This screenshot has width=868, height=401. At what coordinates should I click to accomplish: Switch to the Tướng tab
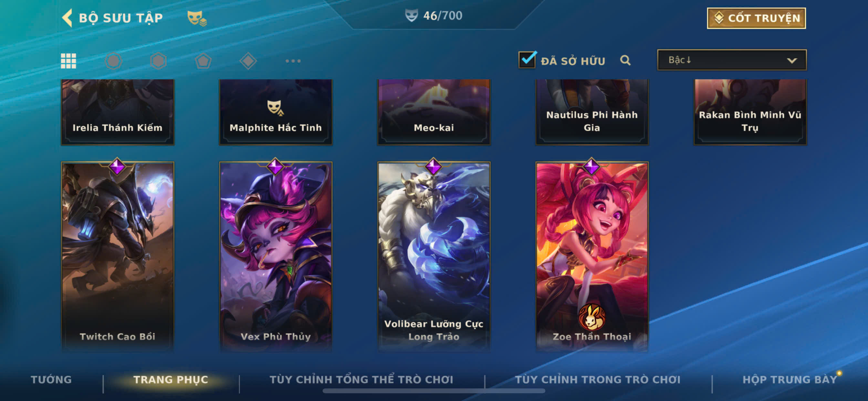pos(51,379)
